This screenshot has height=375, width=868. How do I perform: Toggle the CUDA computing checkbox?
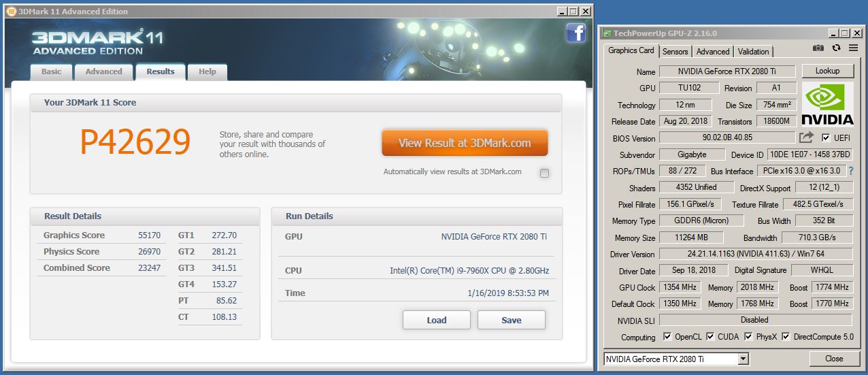[710, 336]
